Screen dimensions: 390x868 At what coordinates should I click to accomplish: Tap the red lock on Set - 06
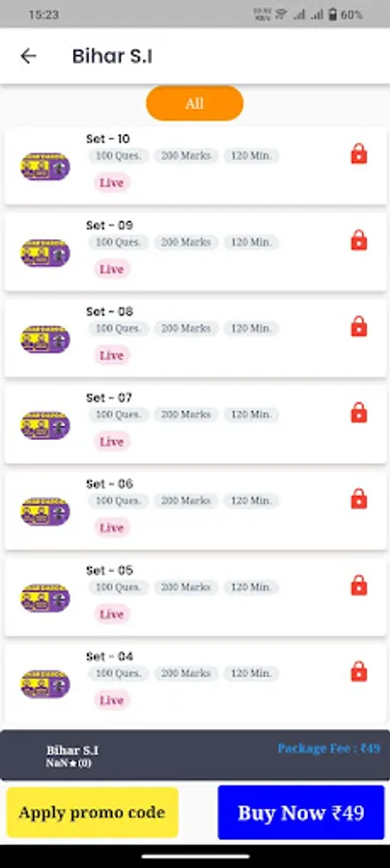(x=359, y=499)
